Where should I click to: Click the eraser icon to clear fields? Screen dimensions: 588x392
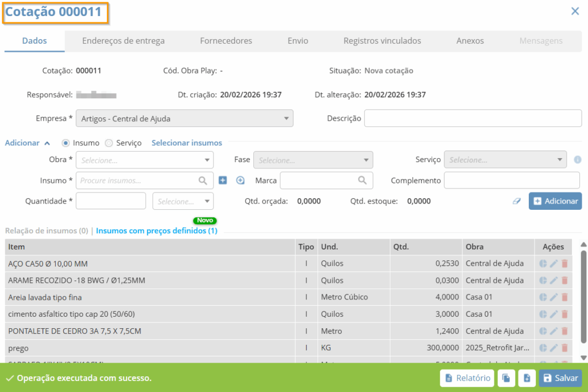pyautogui.click(x=517, y=201)
